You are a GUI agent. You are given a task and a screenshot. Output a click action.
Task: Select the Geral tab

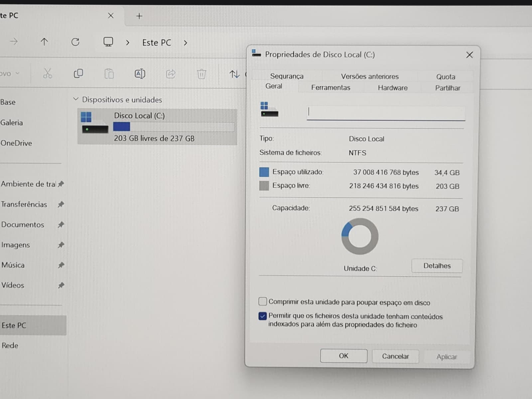[x=274, y=86]
